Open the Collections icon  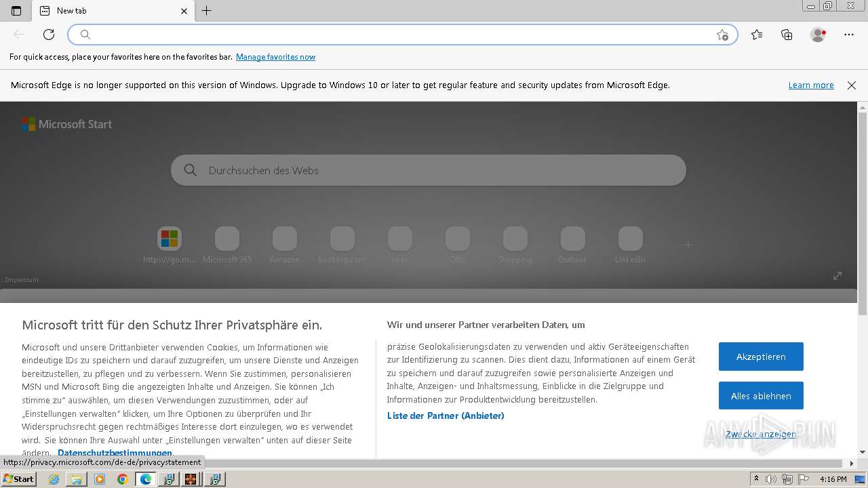point(787,35)
